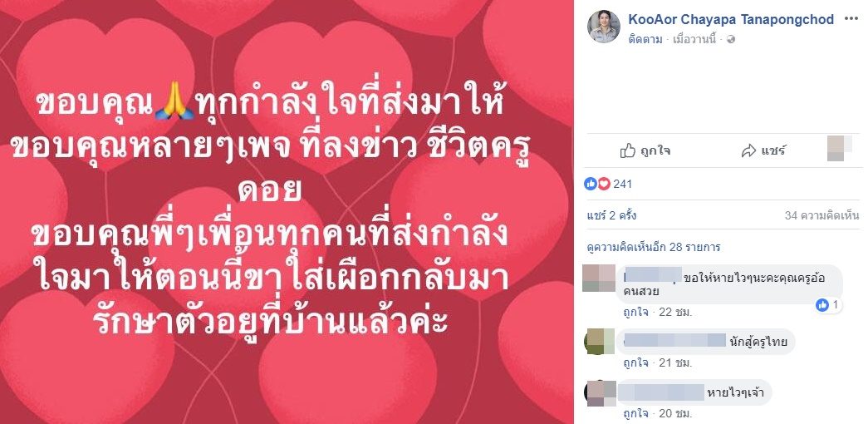Open the แชร์ 2 ครั้ง shares list
The width and height of the screenshot is (868, 424).
(x=611, y=215)
